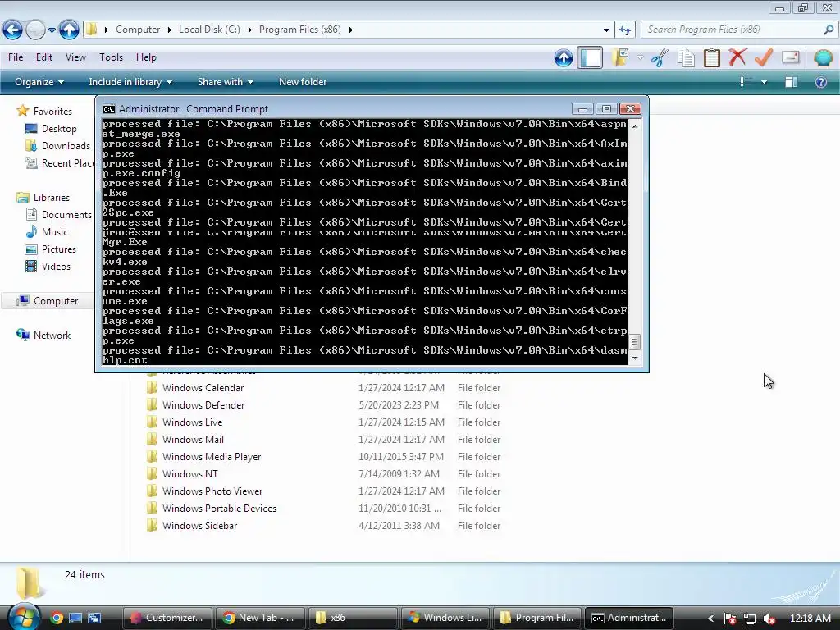
Task: Click the Copy toolbar icon
Action: click(x=686, y=57)
